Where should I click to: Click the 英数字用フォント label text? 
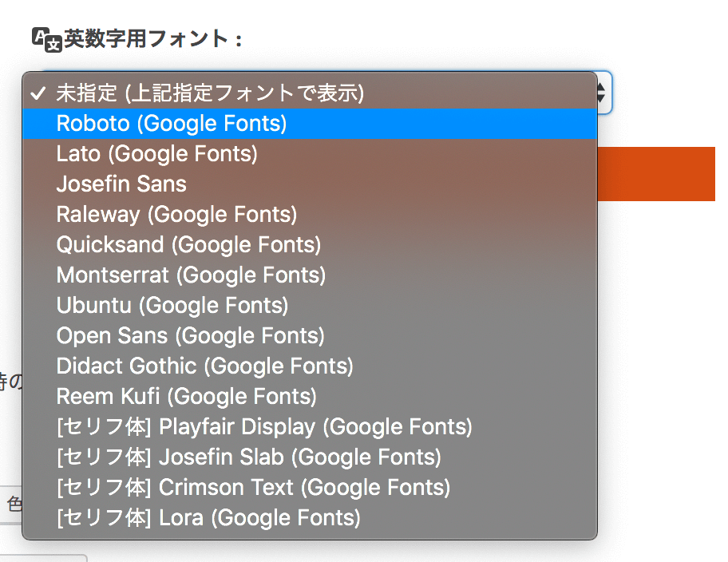[153, 39]
